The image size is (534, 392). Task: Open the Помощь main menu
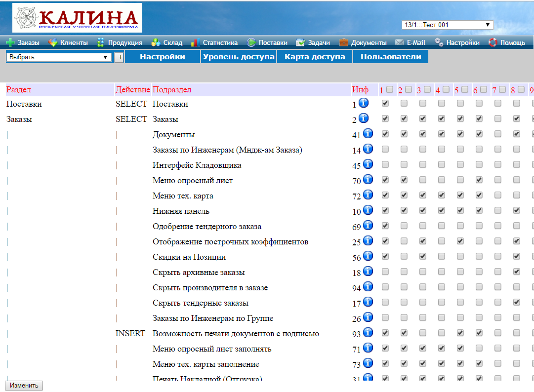pos(513,43)
